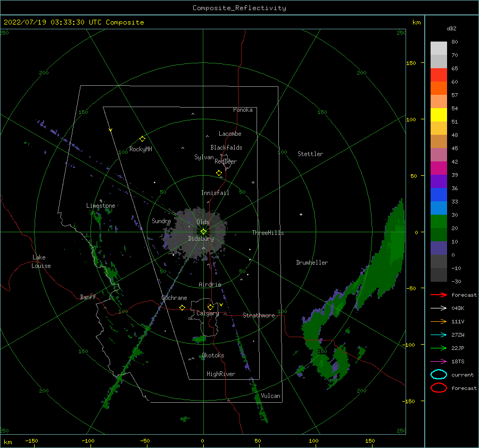Click the Airdrie city label
Screen dimensions: 479x448
210,284
